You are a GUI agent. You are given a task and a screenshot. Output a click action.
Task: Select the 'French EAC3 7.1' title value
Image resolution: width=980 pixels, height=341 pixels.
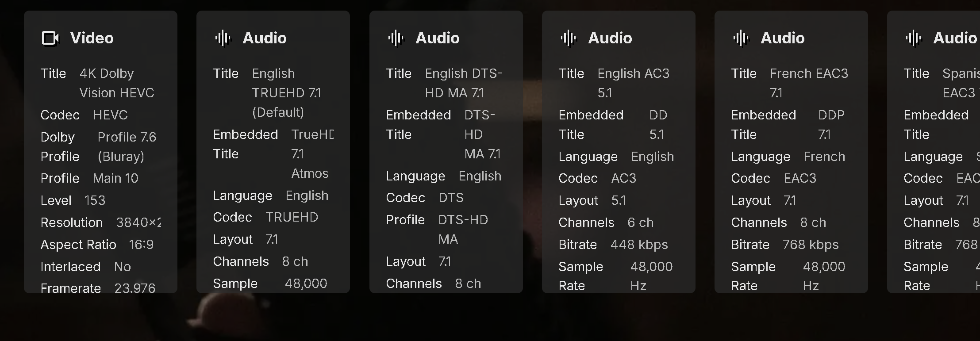[x=809, y=83]
